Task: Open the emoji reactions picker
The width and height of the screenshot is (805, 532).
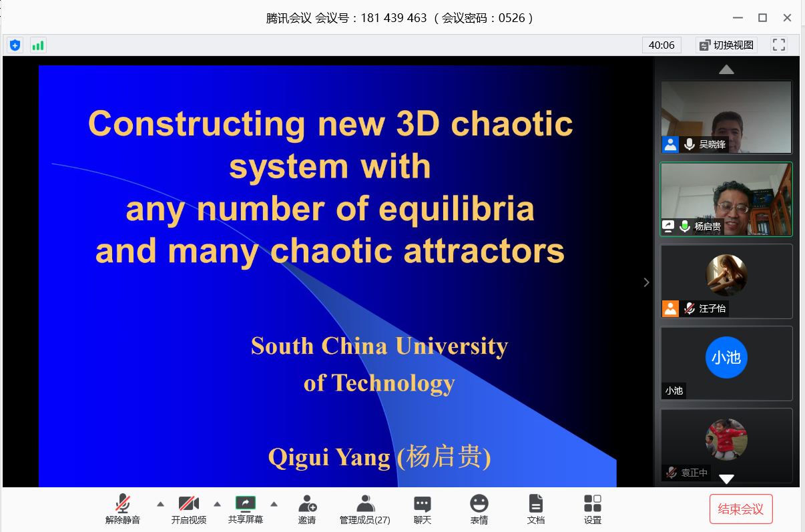Action: coord(479,509)
